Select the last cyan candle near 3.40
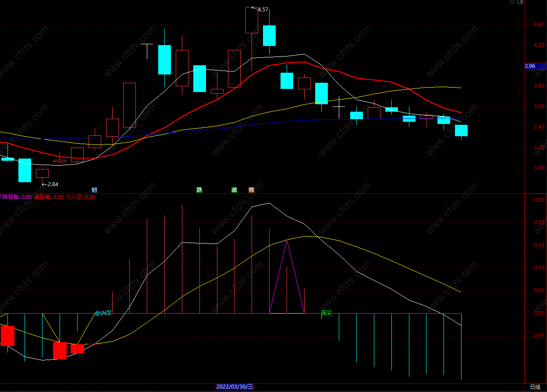Screen dimensions: 547x392 pos(461,131)
